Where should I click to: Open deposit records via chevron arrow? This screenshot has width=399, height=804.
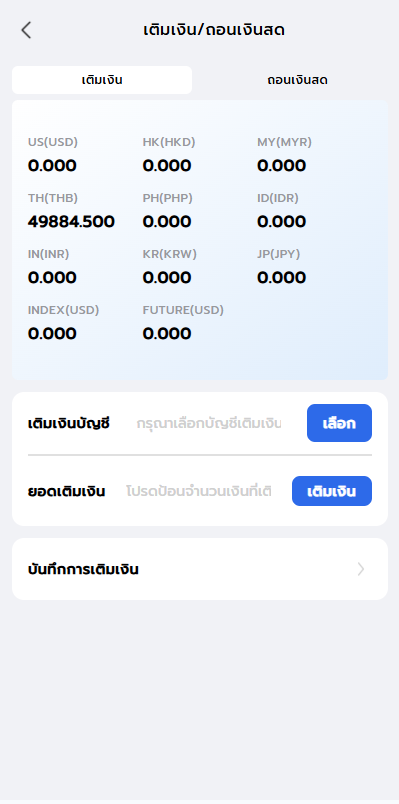coord(361,569)
